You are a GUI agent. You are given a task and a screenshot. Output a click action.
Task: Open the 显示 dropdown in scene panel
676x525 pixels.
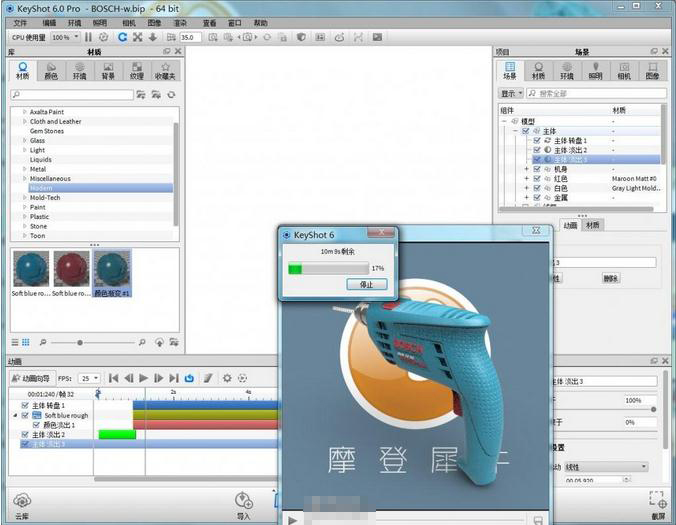pyautogui.click(x=511, y=93)
